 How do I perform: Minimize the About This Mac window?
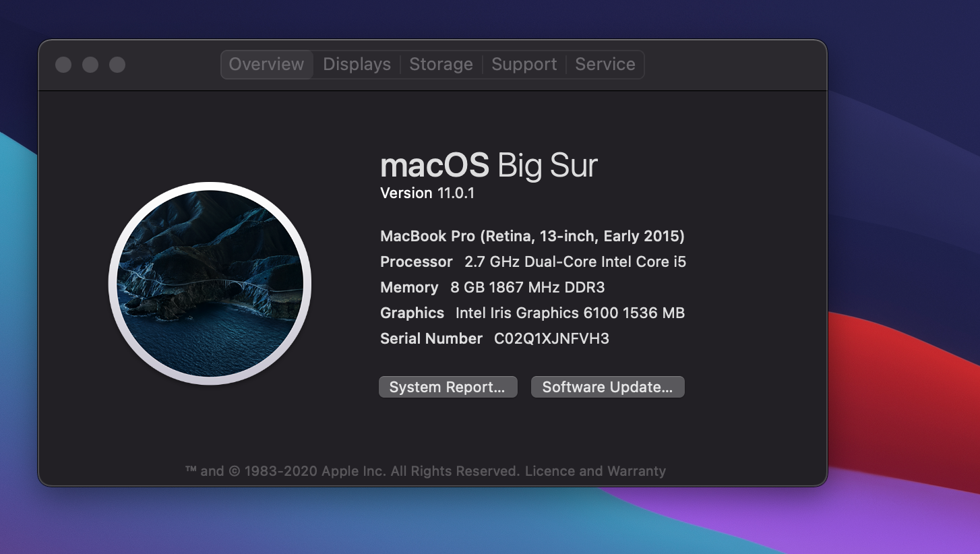[x=90, y=65]
